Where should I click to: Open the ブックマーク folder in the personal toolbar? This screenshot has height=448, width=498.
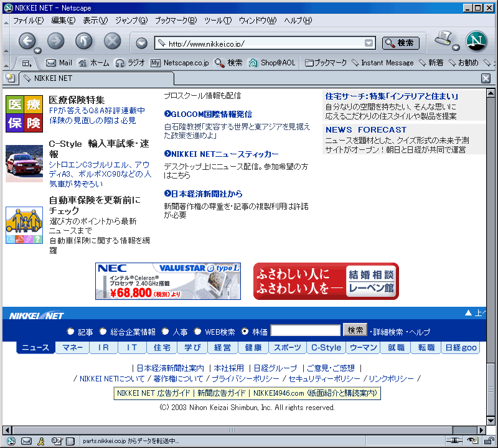[326, 63]
